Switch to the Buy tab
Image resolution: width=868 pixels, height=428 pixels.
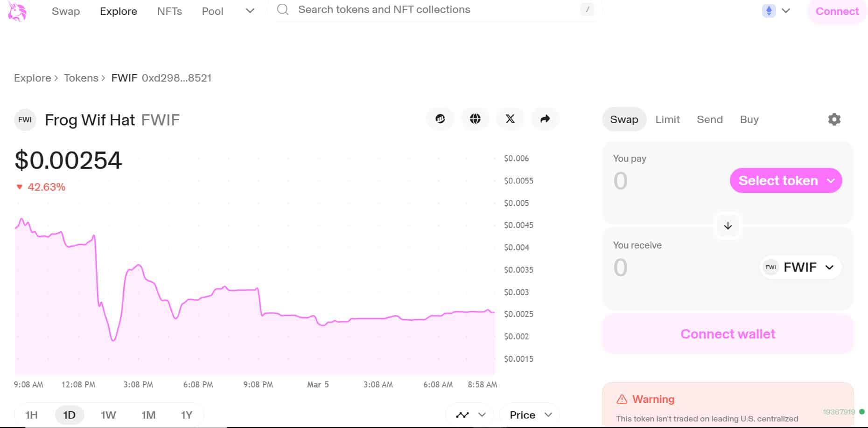click(x=749, y=119)
